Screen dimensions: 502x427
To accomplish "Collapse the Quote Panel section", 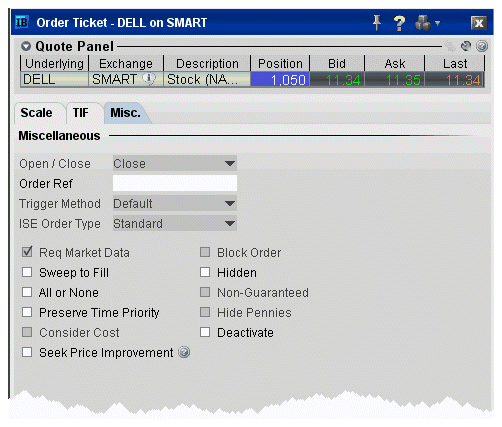I will click(x=26, y=46).
